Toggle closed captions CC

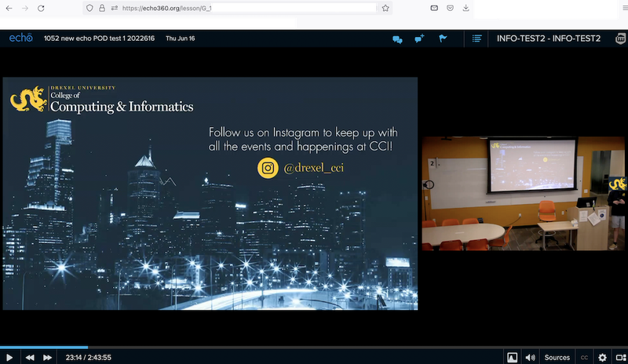pos(584,358)
